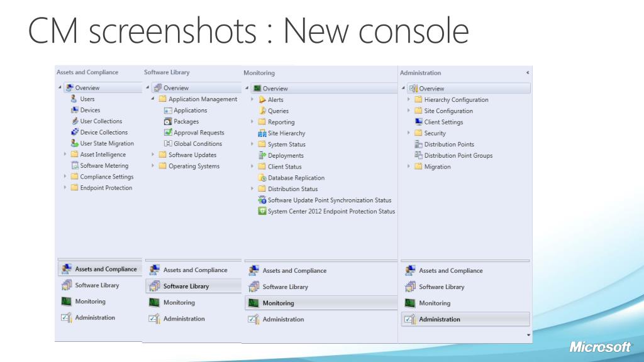
Task: Click the Distribution Point Groups icon
Action: [x=418, y=156]
